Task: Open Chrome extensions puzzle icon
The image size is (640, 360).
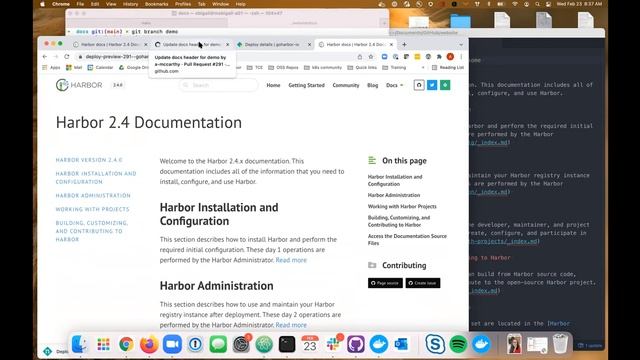Action: (x=439, y=57)
